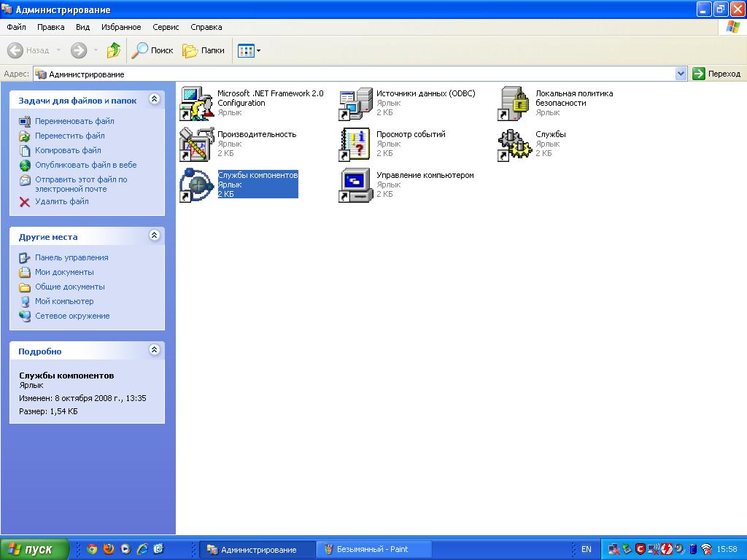Collapse the Другие места panel
This screenshot has height=560, width=747.
[x=154, y=236]
